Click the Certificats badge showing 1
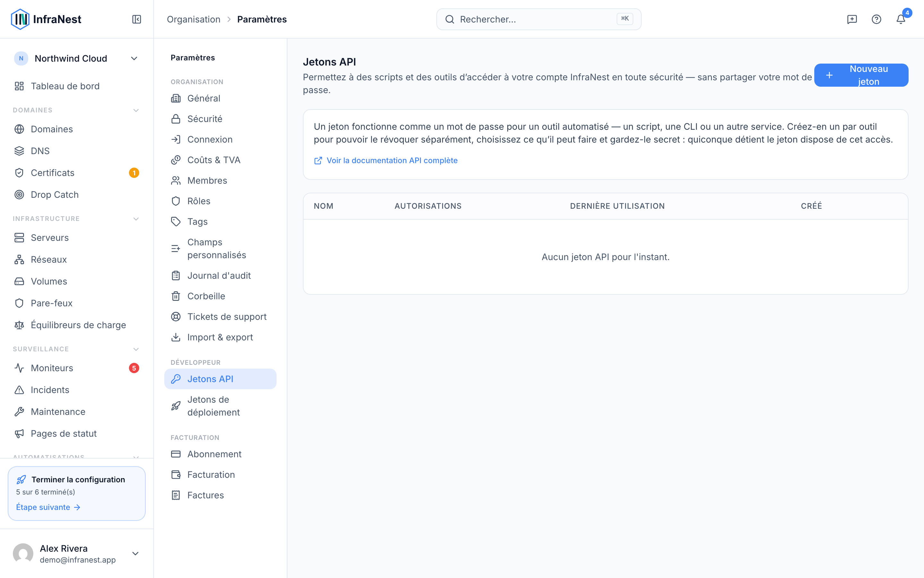The image size is (924, 578). 134,173
